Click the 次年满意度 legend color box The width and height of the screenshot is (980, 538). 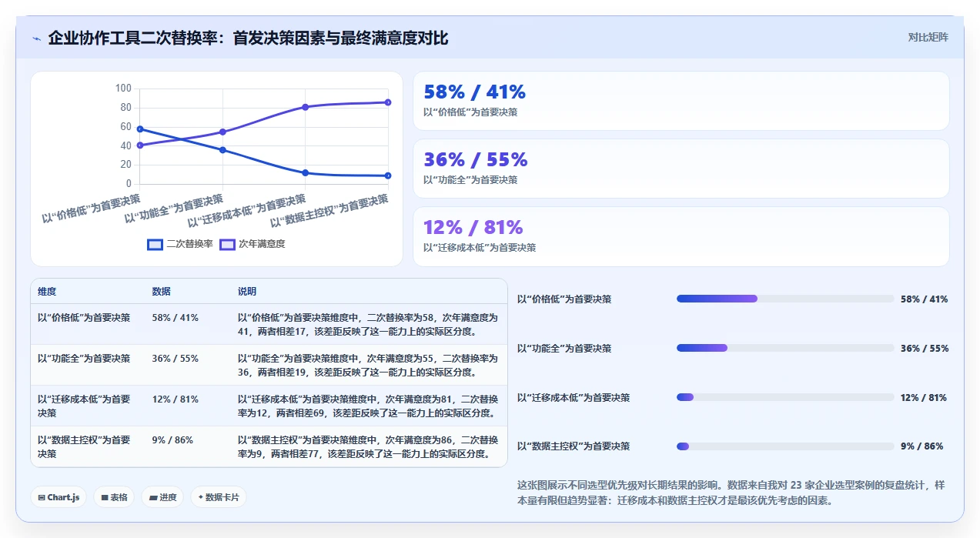coord(227,244)
